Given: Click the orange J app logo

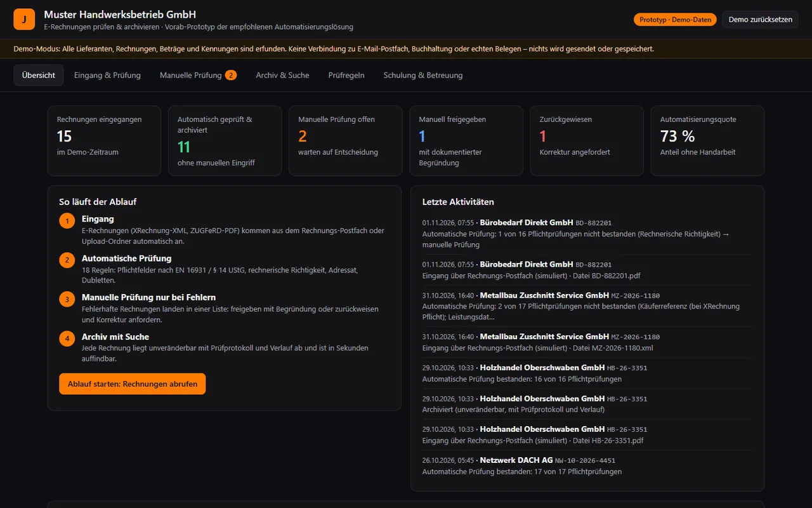Looking at the screenshot, I should [24, 20].
